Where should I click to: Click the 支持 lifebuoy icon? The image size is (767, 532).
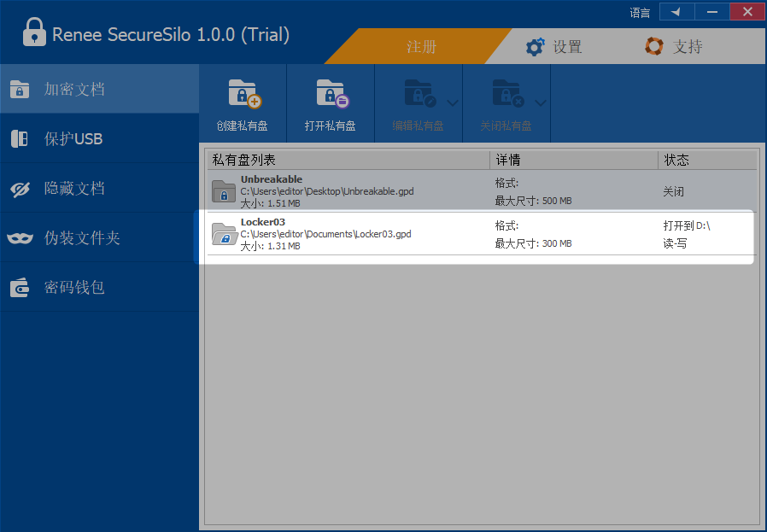[654, 46]
